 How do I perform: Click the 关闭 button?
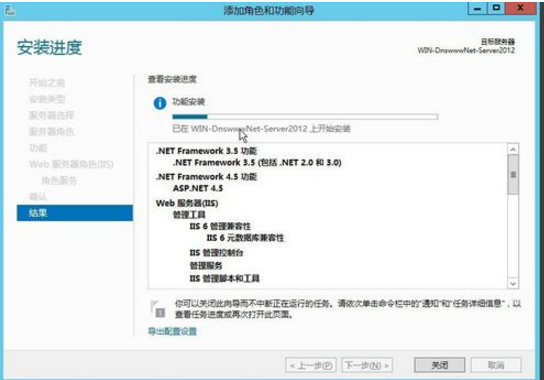[x=440, y=365]
